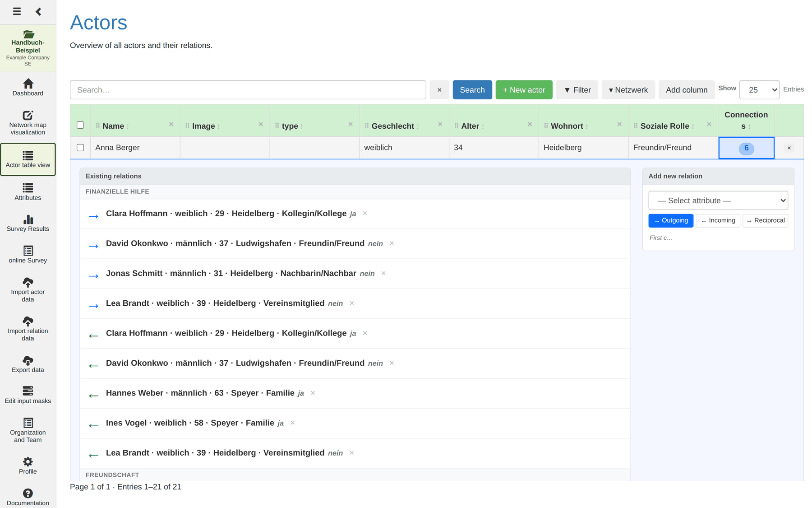Delete incoming relation from Hannes Weber

(313, 393)
